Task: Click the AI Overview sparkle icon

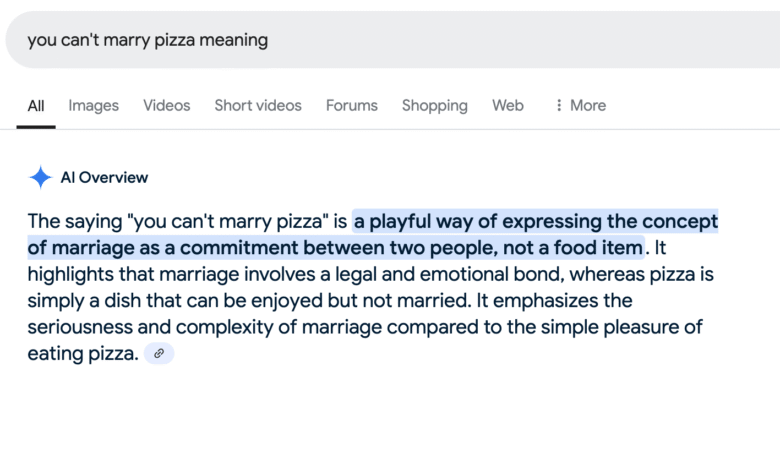Action: tap(40, 177)
